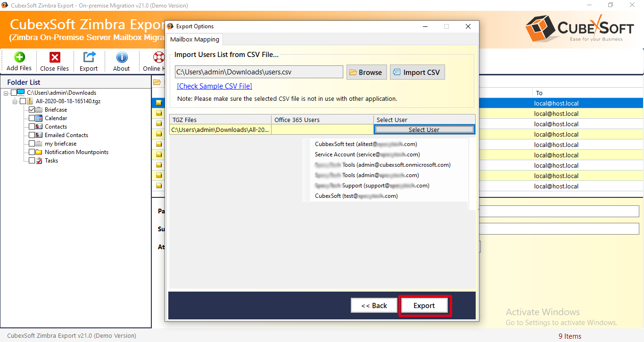Screen dimensions: 644x342
Task: Select the Tasks folder label
Action: pos(51,161)
